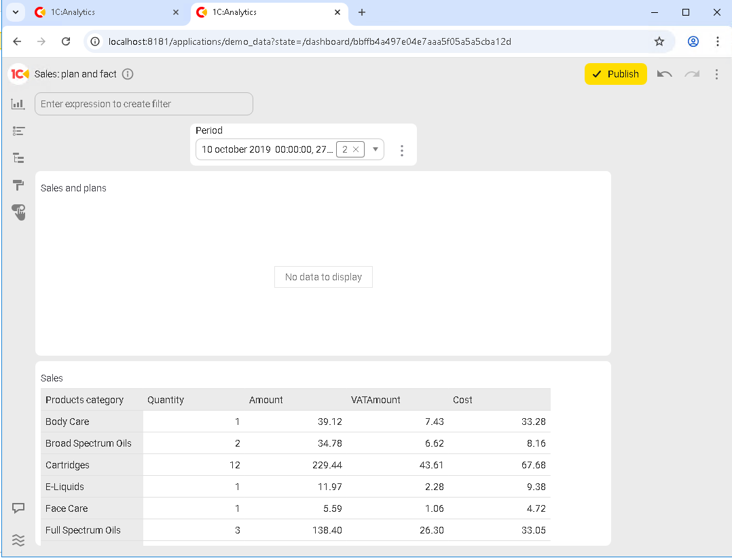Open the Period widget three-dot menu

click(402, 150)
